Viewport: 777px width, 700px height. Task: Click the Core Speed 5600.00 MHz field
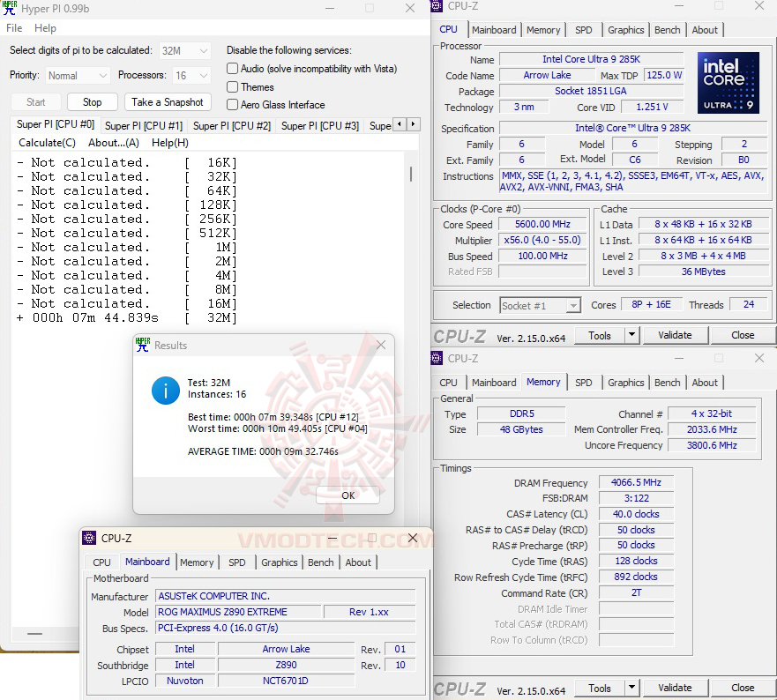(x=542, y=225)
